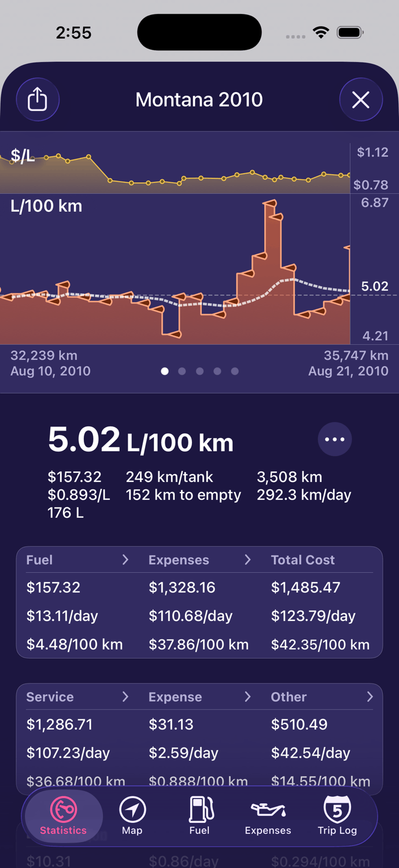Open the Expenses oil can tab
This screenshot has width=399, height=868.
(x=268, y=816)
